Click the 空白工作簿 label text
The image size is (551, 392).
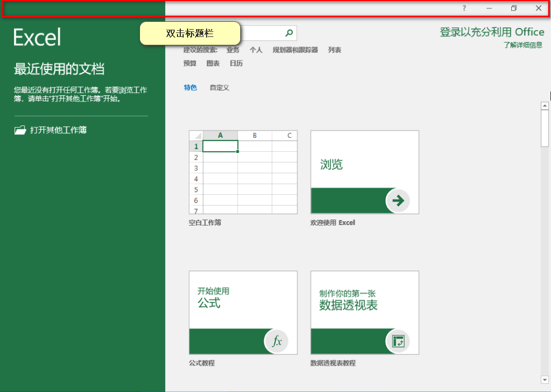205,222
